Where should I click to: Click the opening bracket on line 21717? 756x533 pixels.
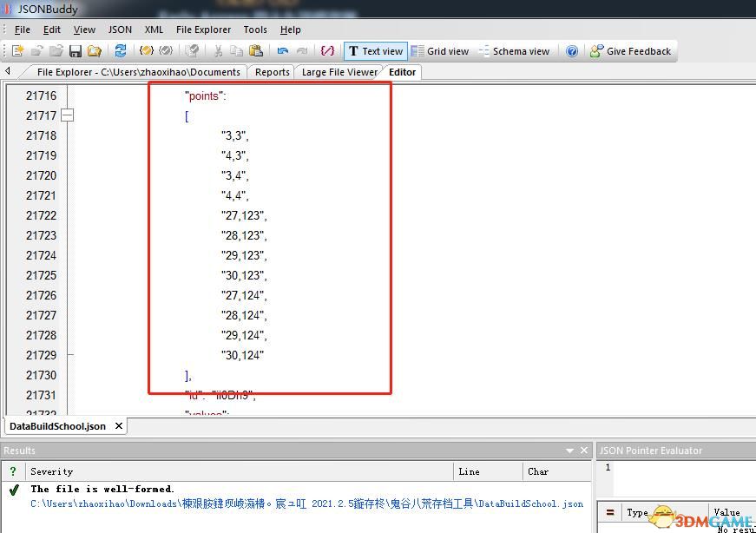(187, 115)
